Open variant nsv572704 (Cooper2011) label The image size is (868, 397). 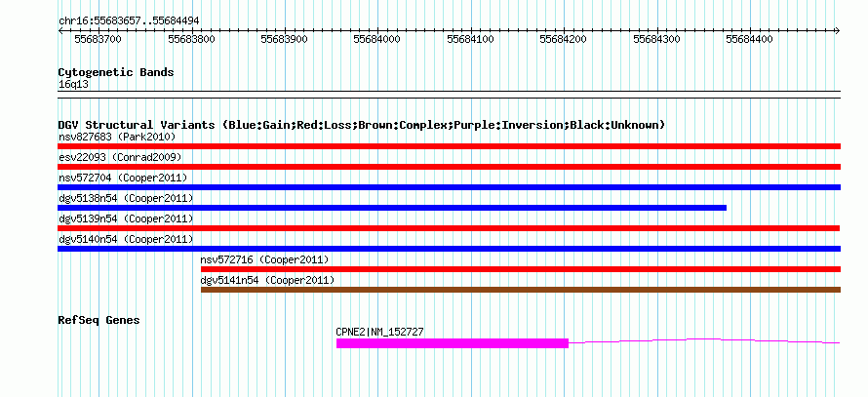123,178
